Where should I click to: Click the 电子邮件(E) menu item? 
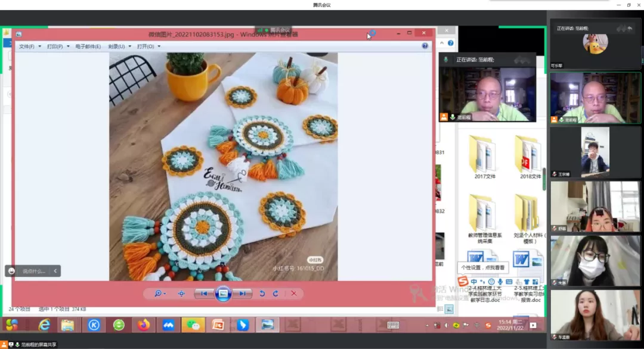(x=88, y=46)
